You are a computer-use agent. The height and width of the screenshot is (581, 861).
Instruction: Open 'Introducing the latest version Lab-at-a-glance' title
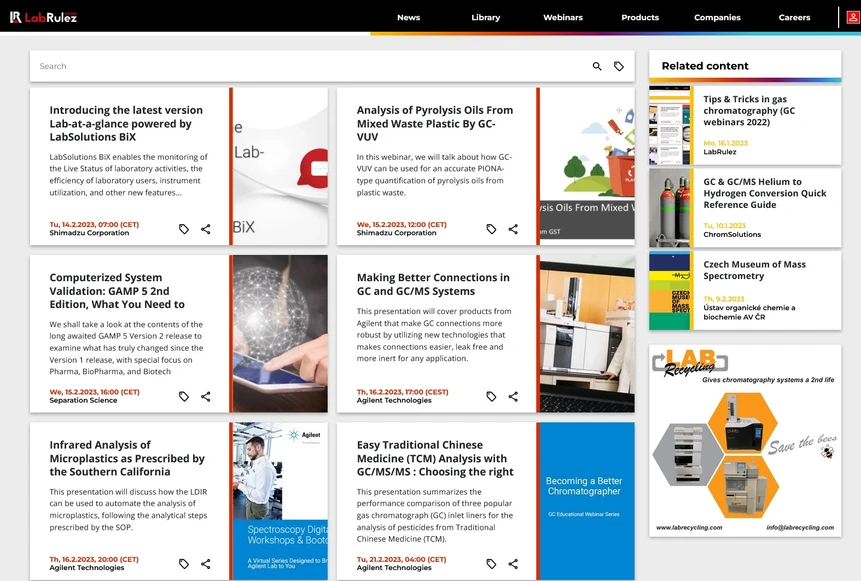126,124
